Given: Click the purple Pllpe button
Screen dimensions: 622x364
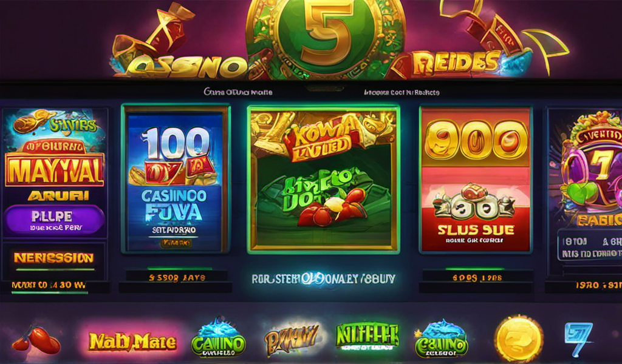Looking at the screenshot, I should 54,220.
